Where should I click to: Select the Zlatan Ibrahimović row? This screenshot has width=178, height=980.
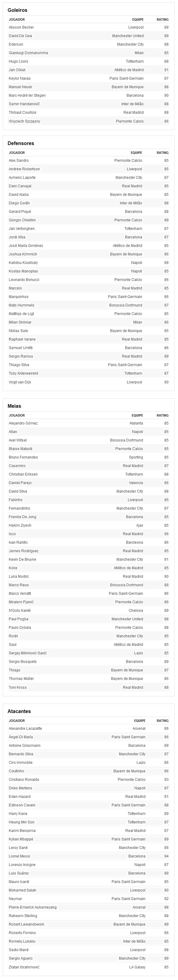pyautogui.click(x=89, y=967)
